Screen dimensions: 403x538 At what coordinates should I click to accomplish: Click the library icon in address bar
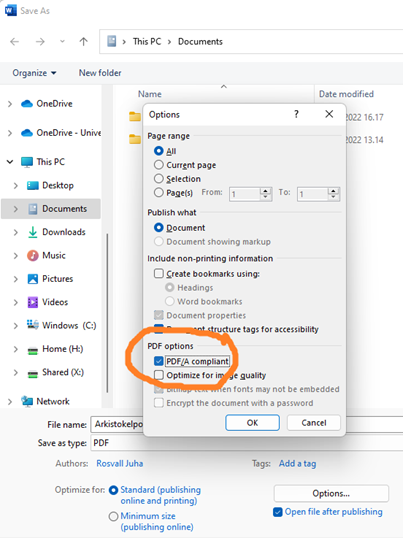click(x=111, y=42)
